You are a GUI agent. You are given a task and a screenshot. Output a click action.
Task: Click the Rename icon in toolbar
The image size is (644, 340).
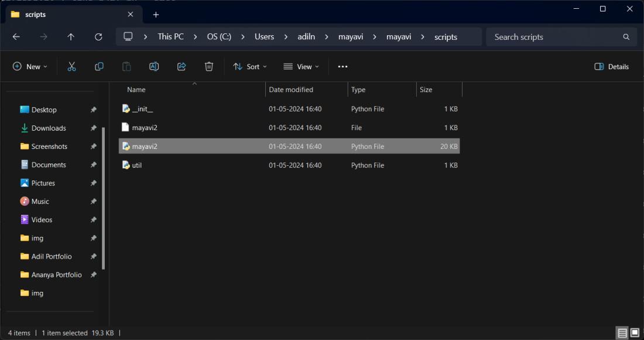click(x=154, y=67)
